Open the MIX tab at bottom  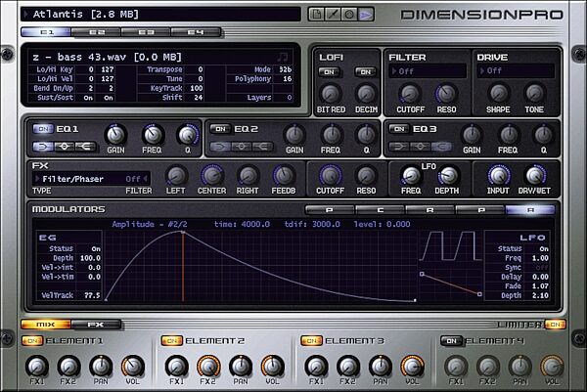pyautogui.click(x=46, y=325)
